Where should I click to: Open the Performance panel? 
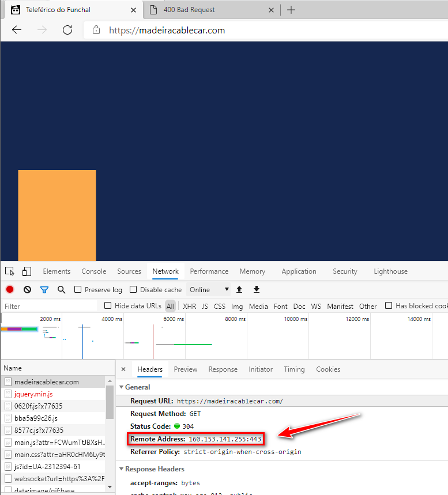[x=209, y=271]
